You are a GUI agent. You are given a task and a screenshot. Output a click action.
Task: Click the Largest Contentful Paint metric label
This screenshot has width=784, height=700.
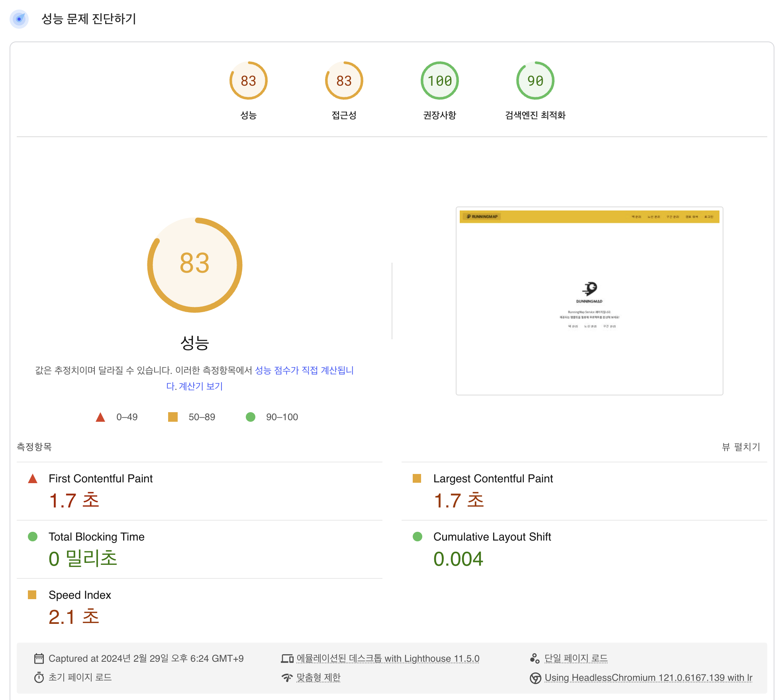click(x=493, y=478)
